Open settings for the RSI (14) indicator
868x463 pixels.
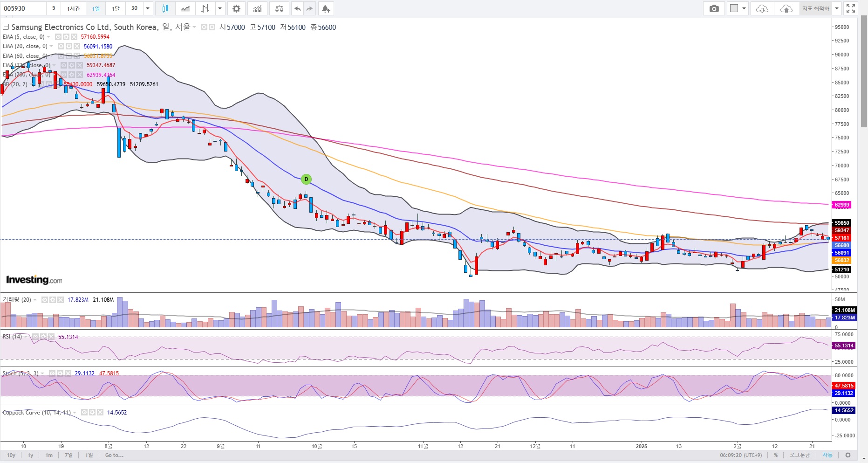pyautogui.click(x=43, y=337)
